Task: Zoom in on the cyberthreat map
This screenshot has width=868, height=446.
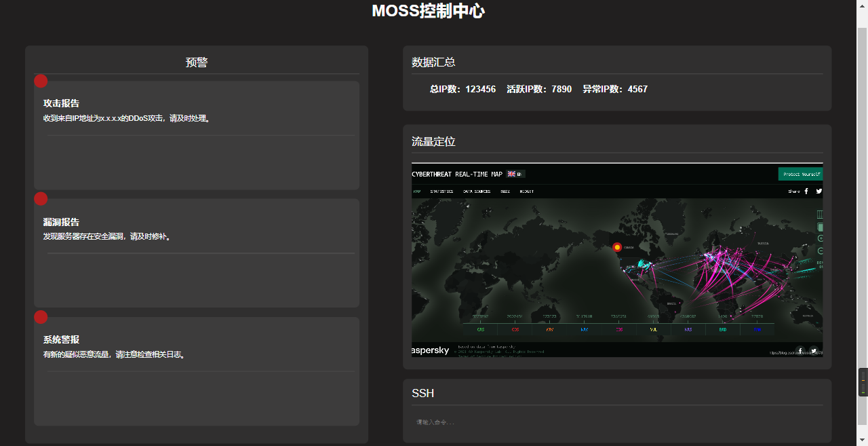Action: coord(821,238)
